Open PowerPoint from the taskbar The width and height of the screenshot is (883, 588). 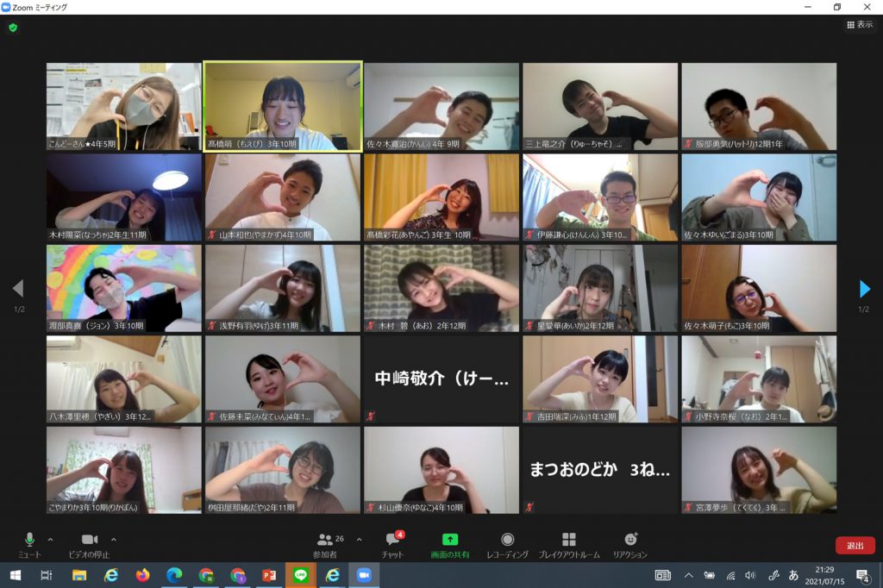[269, 575]
